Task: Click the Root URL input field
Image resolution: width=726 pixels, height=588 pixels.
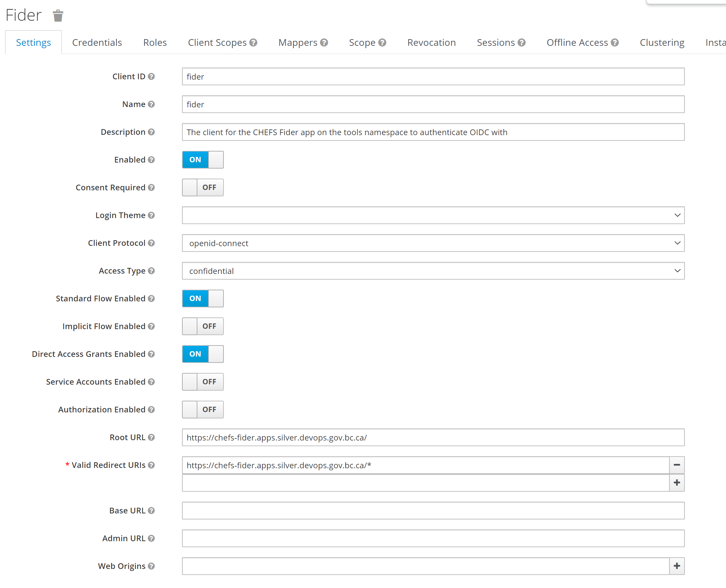Action: coord(434,437)
